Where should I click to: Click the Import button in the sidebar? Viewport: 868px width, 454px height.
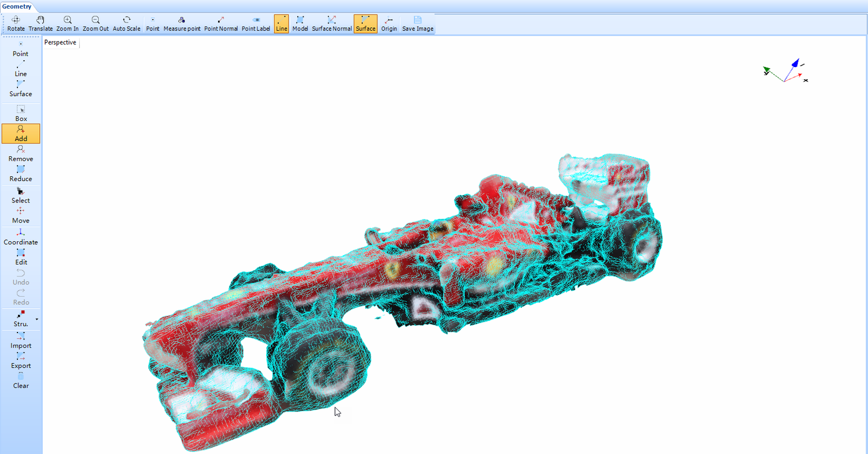[x=21, y=340]
